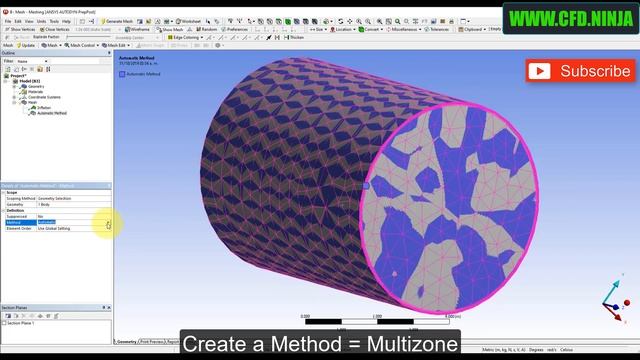Select the Project tree item
The height and width of the screenshot is (360, 640).
point(18,76)
